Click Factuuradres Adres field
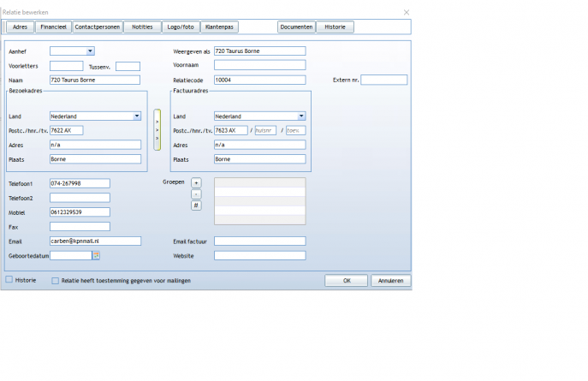The image size is (588, 381). (260, 145)
